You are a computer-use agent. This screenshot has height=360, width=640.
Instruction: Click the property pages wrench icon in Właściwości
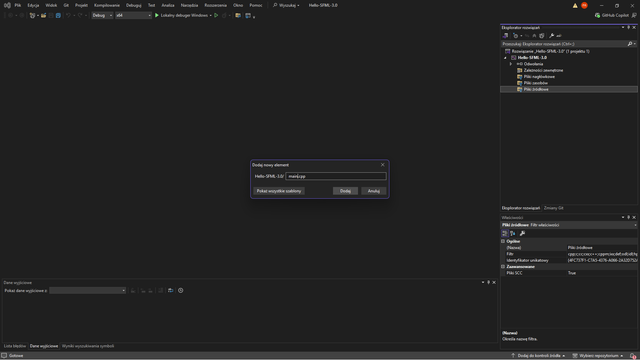(522, 233)
